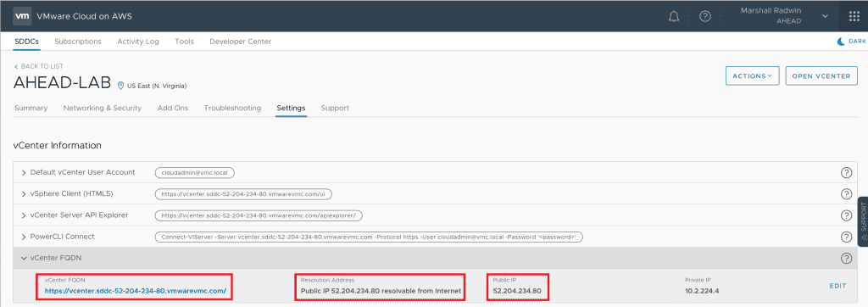Click Public IP value 52.204.234.80
868x307 pixels.
point(517,291)
